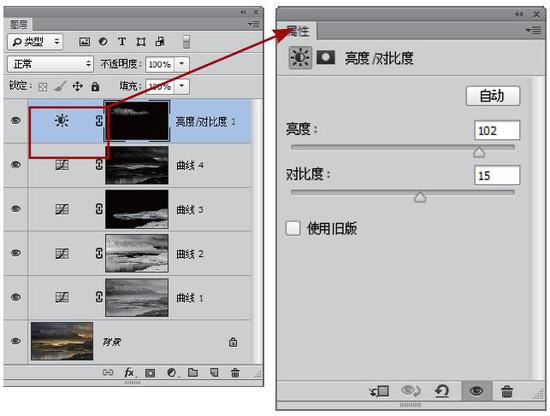
Task: Add layer mask icon in Layers panel
Action: tap(150, 373)
